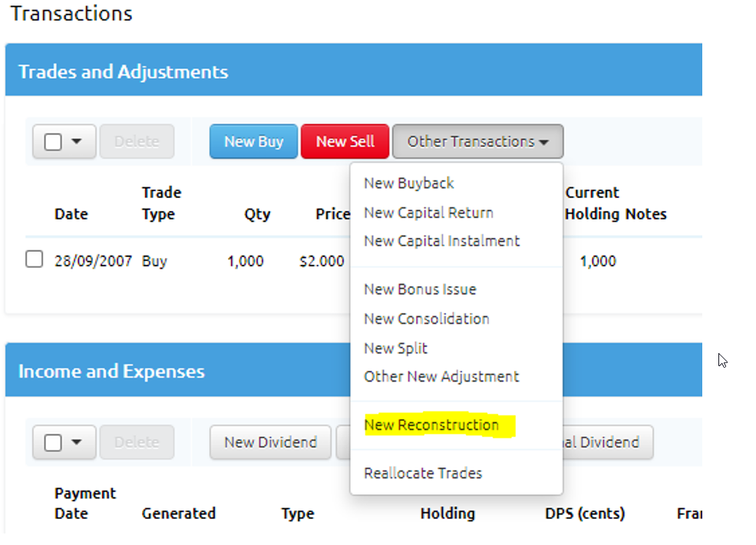Select New Consolidation from the list
The image size is (756, 545).
(426, 319)
